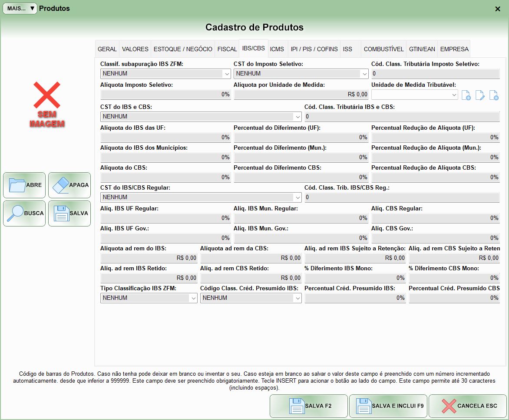Click the edit unit of measure icon
Screen dimensions: 509x420
click(480, 95)
